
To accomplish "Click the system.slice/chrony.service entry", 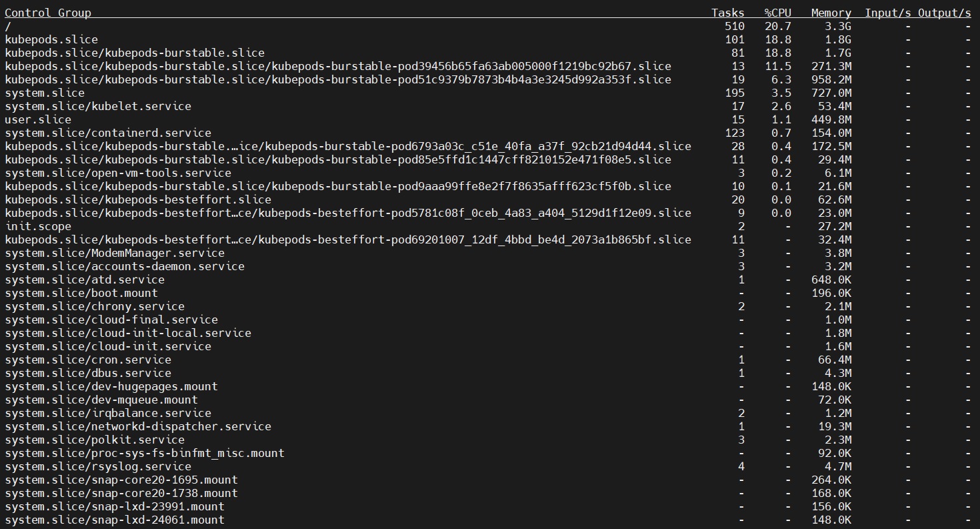I will [x=95, y=306].
